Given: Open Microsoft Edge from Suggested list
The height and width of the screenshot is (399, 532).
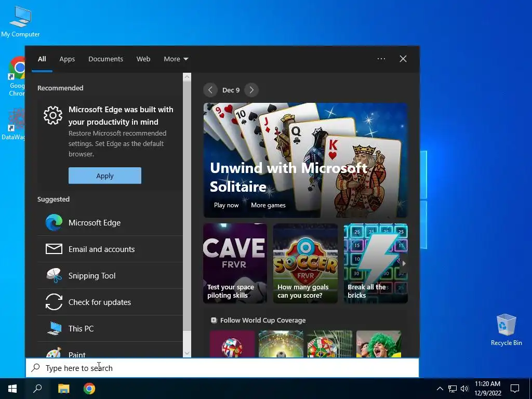Looking at the screenshot, I should [110, 222].
